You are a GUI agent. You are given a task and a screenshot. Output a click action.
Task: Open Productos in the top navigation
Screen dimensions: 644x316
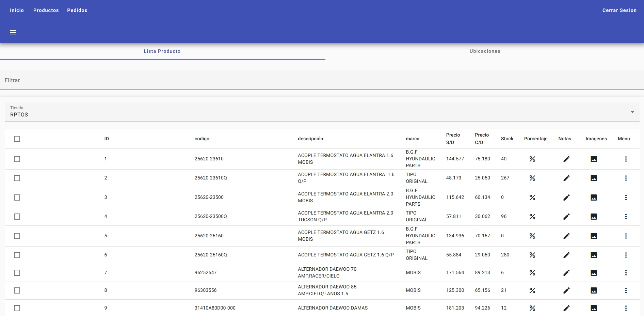pyautogui.click(x=46, y=10)
